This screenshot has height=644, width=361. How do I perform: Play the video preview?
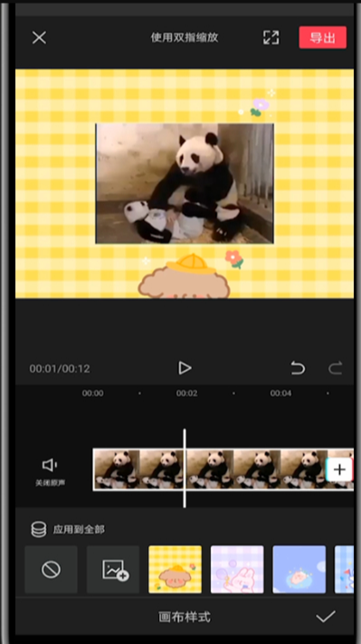185,367
